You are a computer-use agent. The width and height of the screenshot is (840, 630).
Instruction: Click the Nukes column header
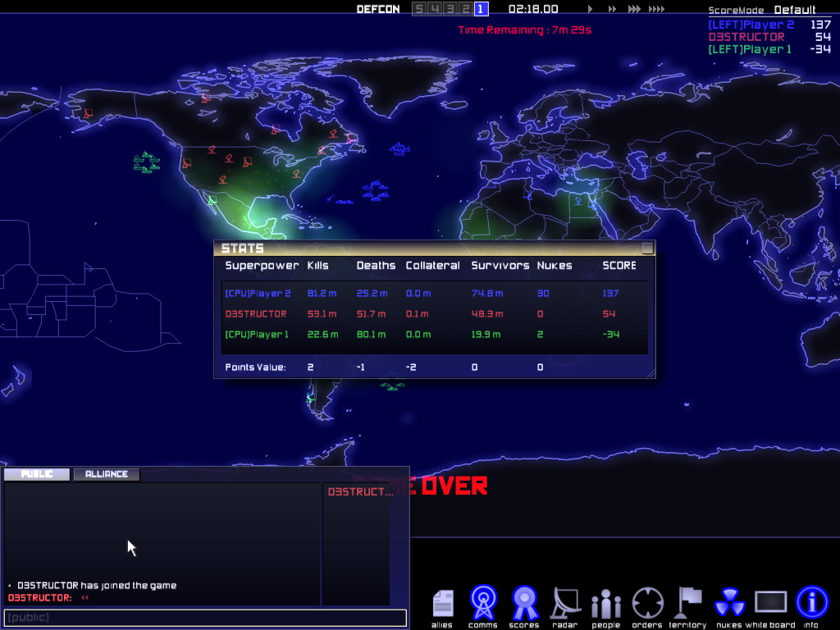click(x=555, y=265)
